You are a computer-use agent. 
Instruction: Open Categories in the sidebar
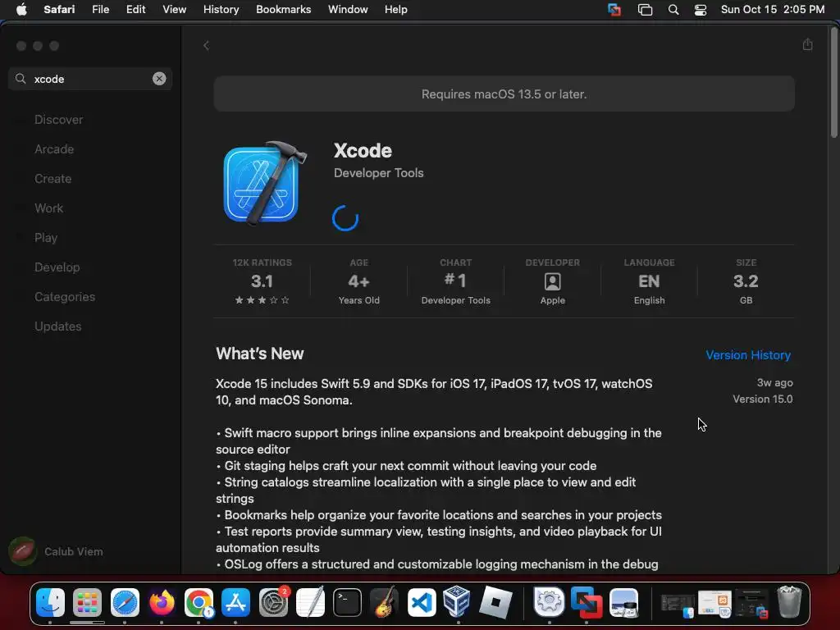pyautogui.click(x=65, y=296)
